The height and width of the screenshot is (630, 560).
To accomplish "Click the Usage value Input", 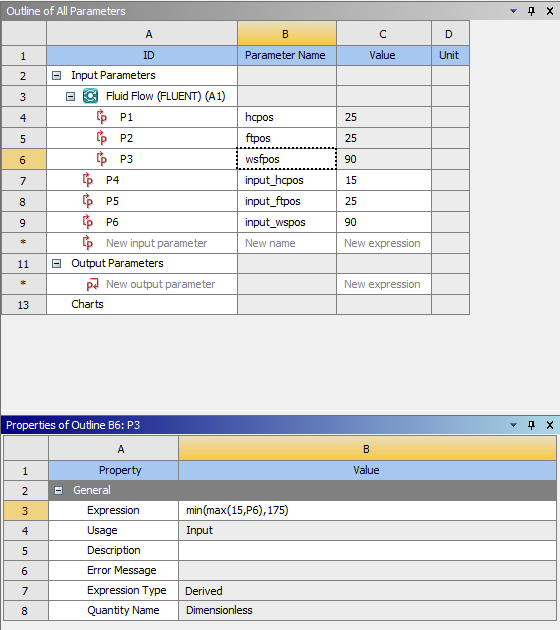I will pyautogui.click(x=367, y=530).
